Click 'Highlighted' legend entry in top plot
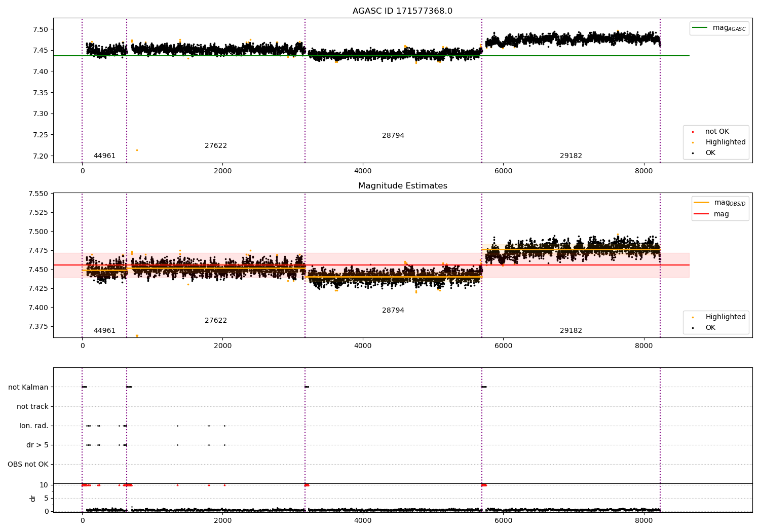The image size is (760, 532). (x=726, y=142)
